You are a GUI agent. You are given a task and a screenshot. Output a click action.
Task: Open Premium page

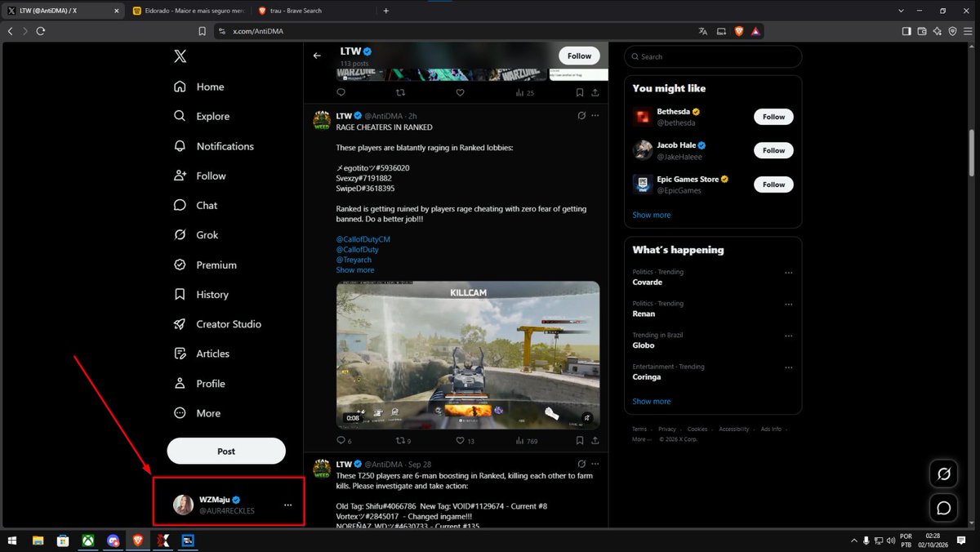point(205,265)
